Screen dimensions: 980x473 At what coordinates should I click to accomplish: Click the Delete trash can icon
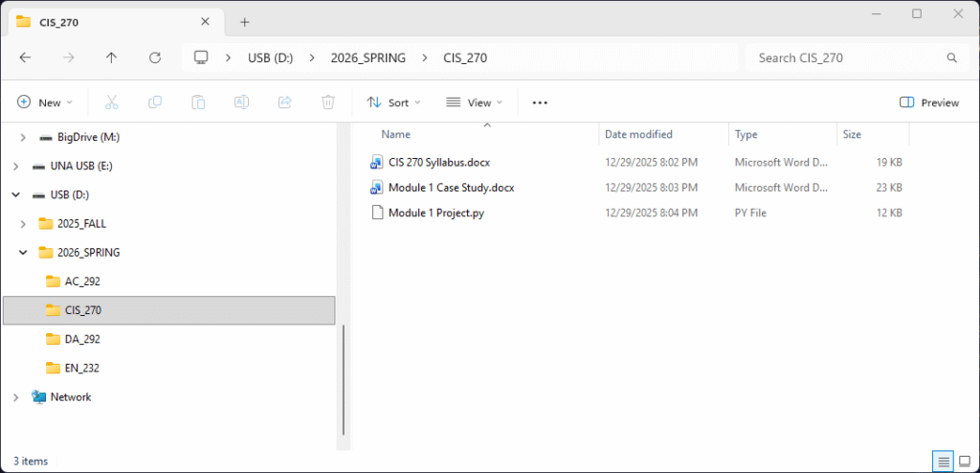328,102
